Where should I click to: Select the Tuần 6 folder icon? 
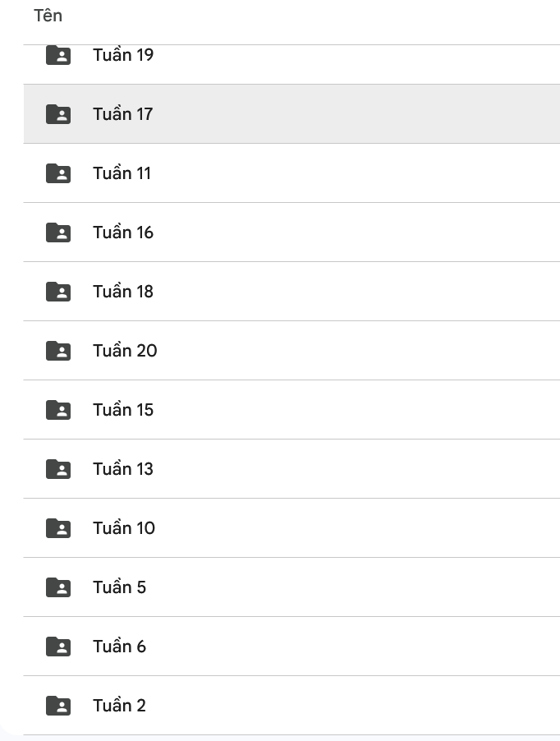click(58, 647)
